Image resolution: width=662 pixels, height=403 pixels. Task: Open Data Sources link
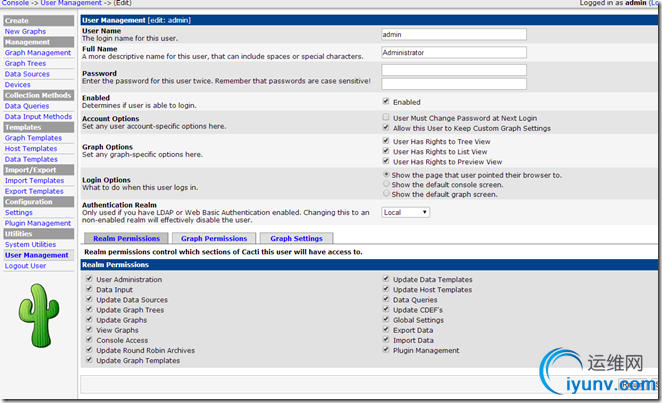point(27,74)
